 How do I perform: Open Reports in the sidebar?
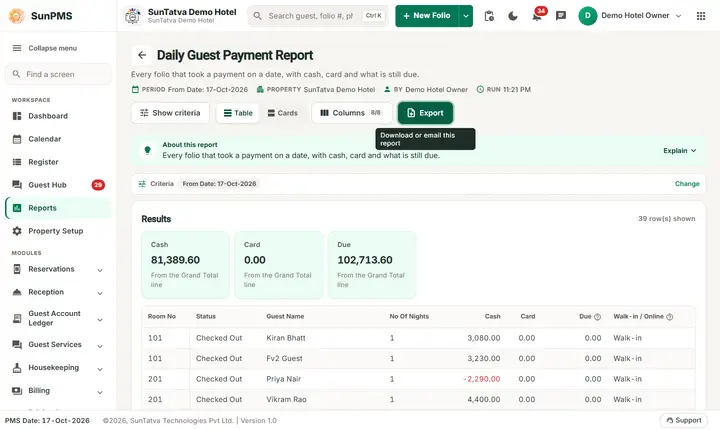click(58, 208)
